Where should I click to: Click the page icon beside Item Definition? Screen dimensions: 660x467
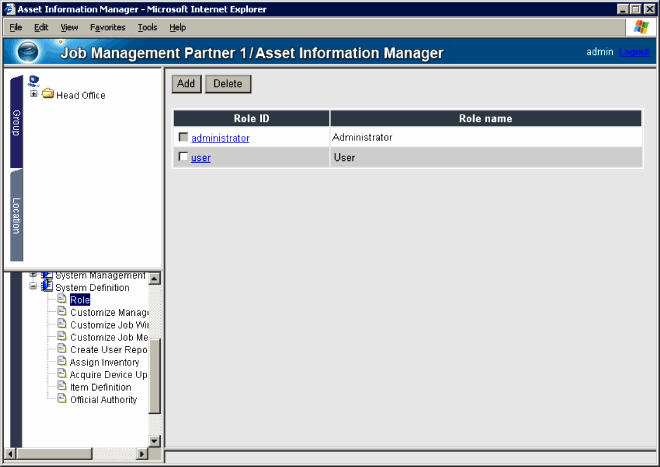click(62, 386)
